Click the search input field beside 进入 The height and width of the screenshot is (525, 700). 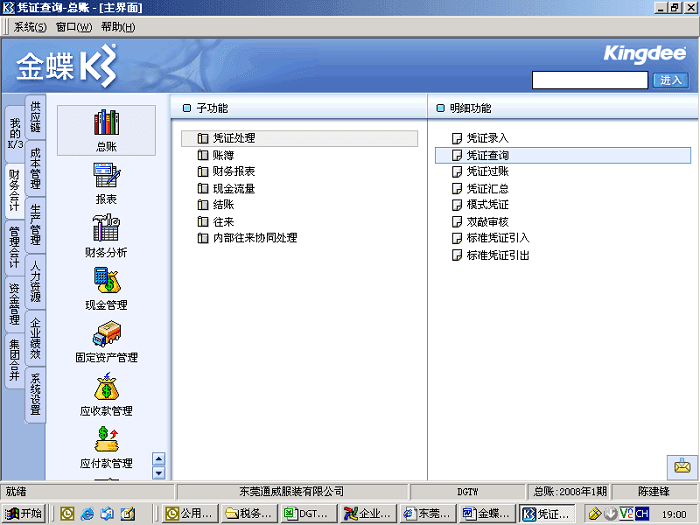(590, 80)
